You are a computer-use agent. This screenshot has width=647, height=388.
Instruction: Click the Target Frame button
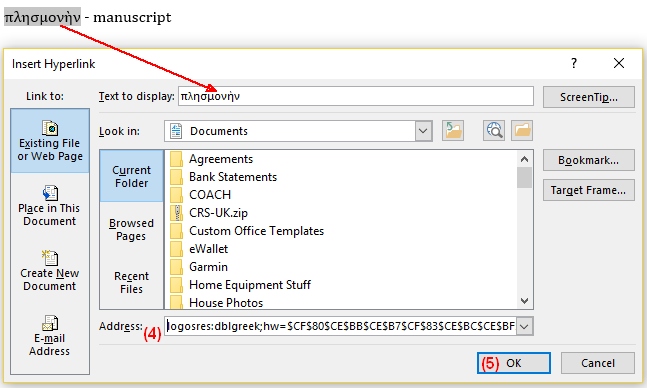click(x=589, y=190)
